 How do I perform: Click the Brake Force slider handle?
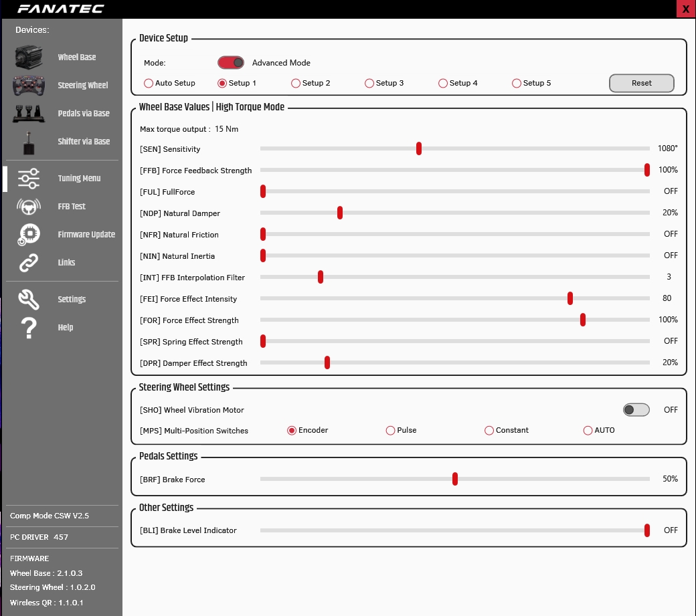point(455,479)
